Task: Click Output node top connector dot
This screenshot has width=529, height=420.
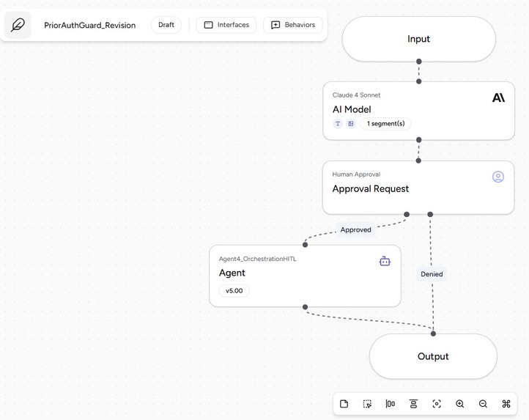Action: 433,334
